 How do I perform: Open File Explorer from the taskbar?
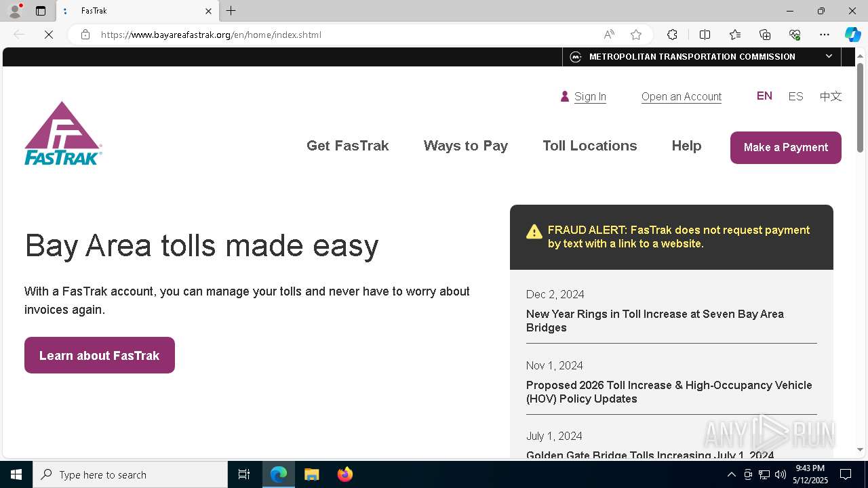tap(311, 474)
